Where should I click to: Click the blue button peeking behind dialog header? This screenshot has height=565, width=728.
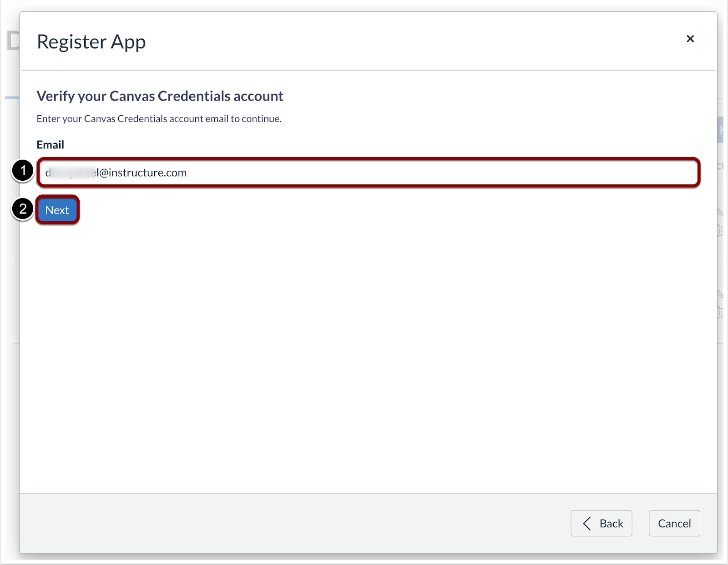tap(720, 129)
